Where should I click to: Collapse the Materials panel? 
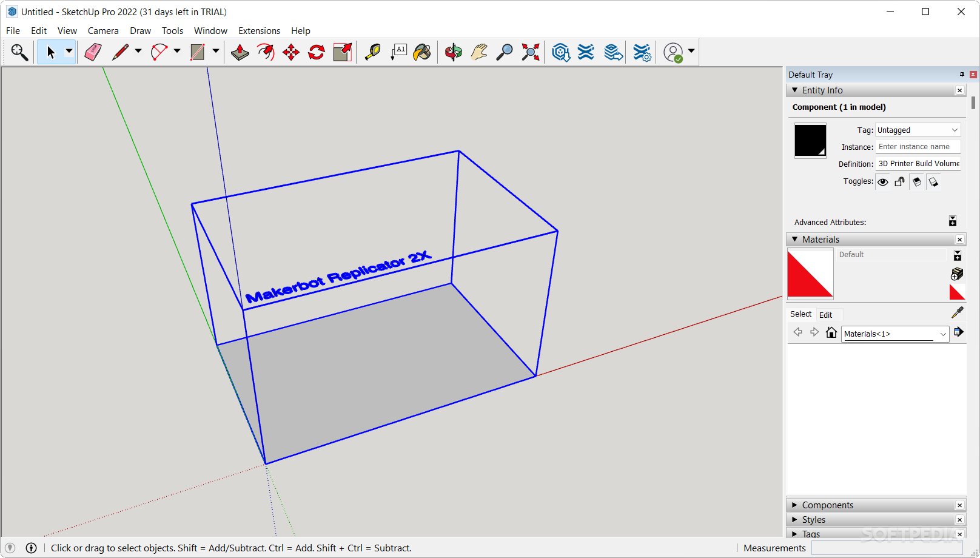click(795, 240)
